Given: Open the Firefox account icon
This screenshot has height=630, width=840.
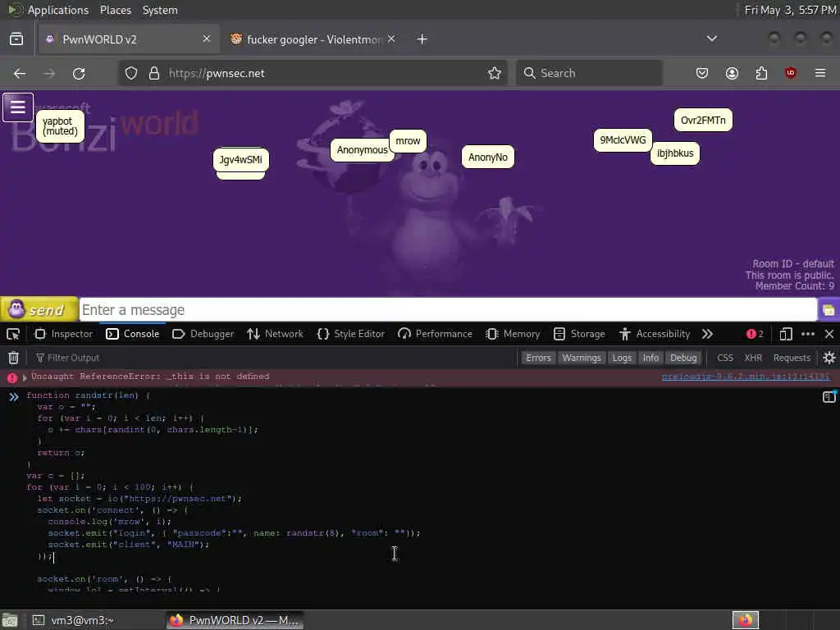Looking at the screenshot, I should pos(732,73).
